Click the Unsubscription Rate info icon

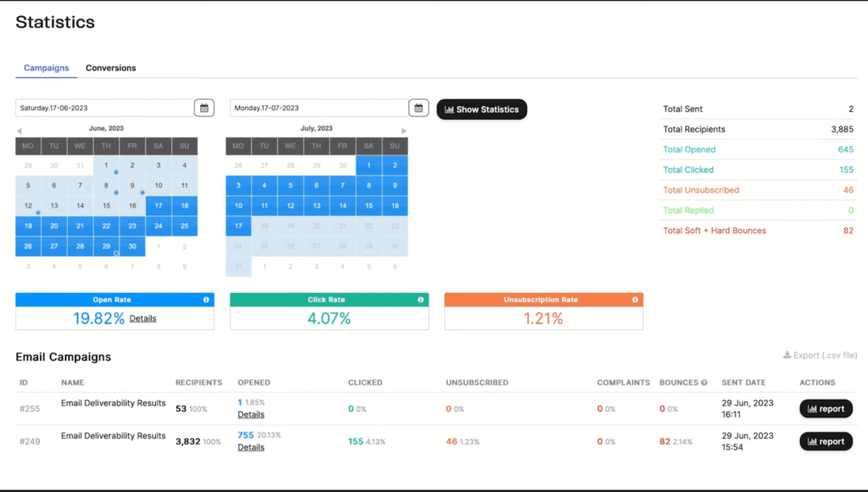tap(635, 299)
